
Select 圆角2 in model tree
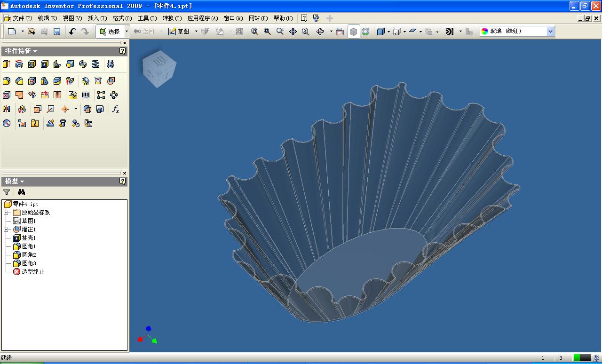pos(29,255)
